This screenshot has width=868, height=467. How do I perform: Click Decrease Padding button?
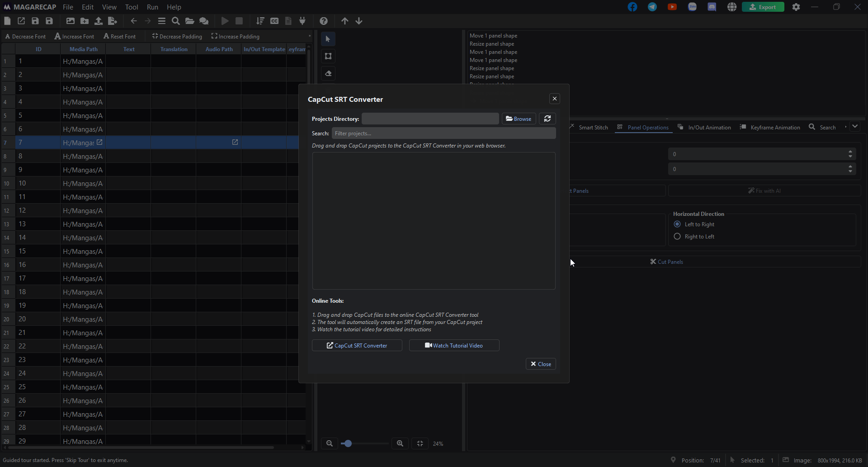(177, 36)
